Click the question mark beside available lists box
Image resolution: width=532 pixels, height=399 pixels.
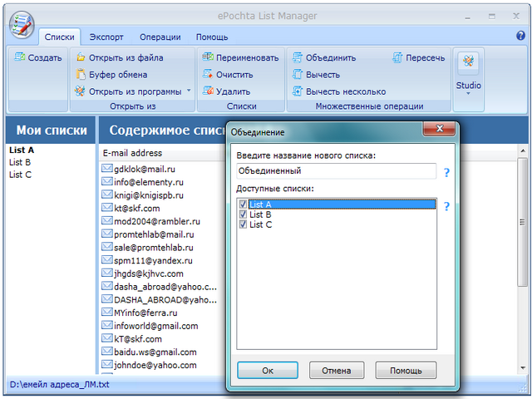point(447,206)
